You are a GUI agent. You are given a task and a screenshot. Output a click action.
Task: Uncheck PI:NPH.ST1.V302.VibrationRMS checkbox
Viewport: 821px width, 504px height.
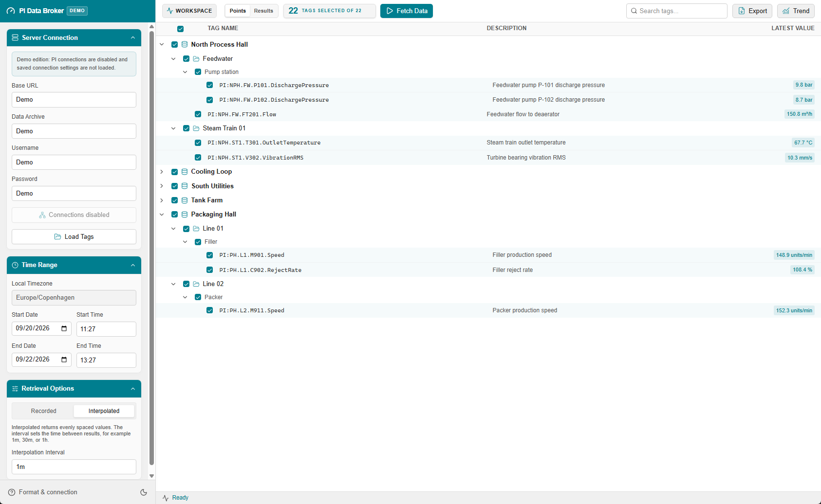click(x=198, y=158)
